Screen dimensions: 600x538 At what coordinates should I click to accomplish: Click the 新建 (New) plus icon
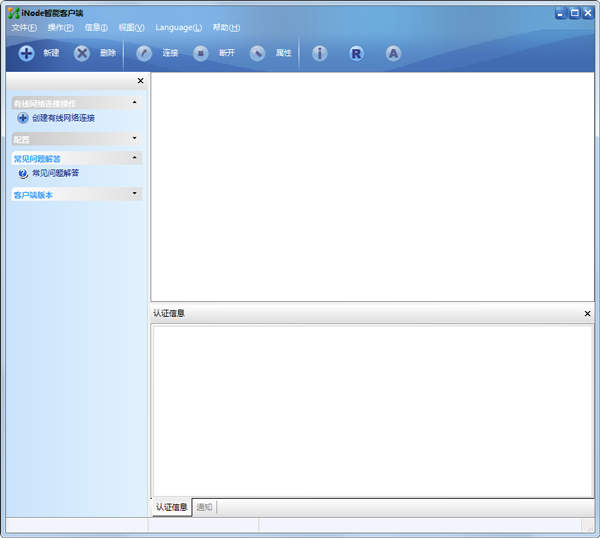26,53
